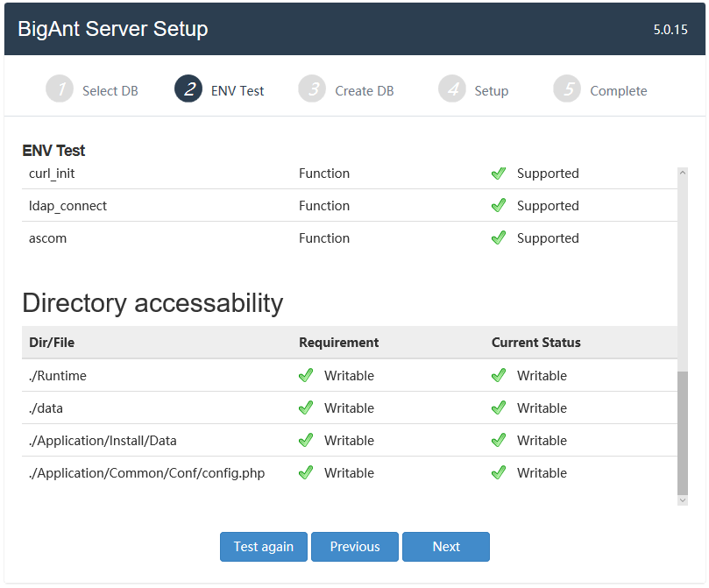
Task: Click the green checkmark in ldap_connect row
Action: [x=499, y=206]
